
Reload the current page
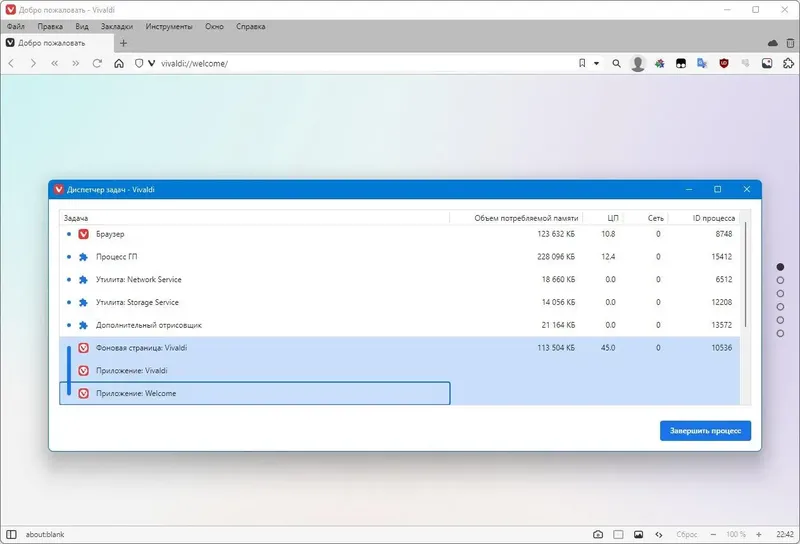click(x=97, y=63)
